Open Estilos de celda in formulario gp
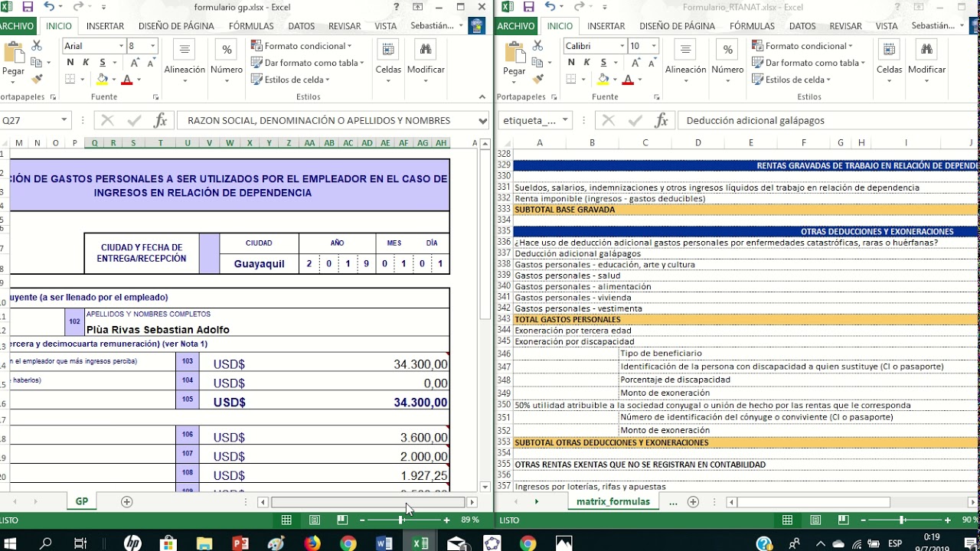Image resolution: width=980 pixels, height=551 pixels. pyautogui.click(x=290, y=80)
